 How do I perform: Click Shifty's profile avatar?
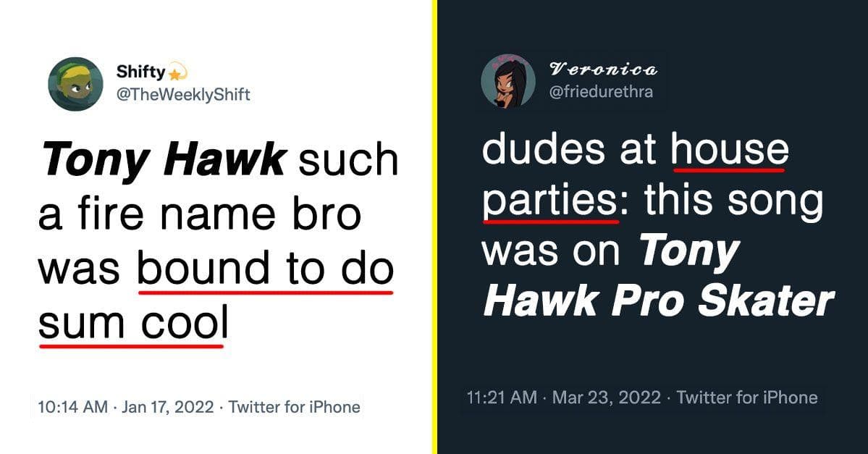pyautogui.click(x=75, y=83)
